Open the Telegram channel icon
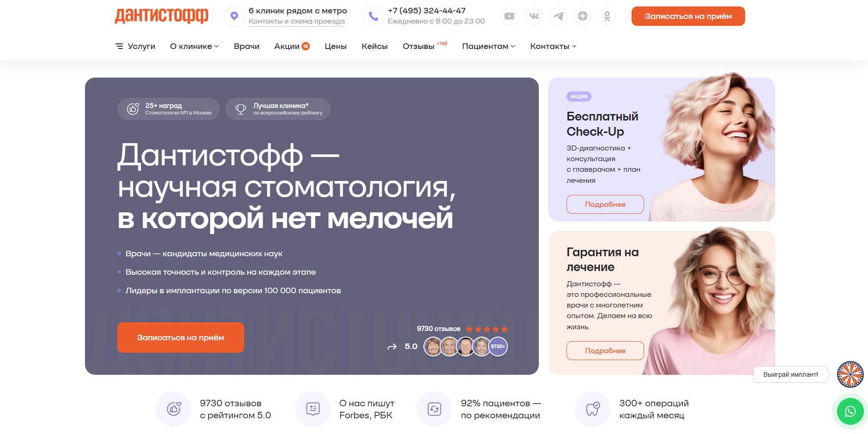 (558, 16)
